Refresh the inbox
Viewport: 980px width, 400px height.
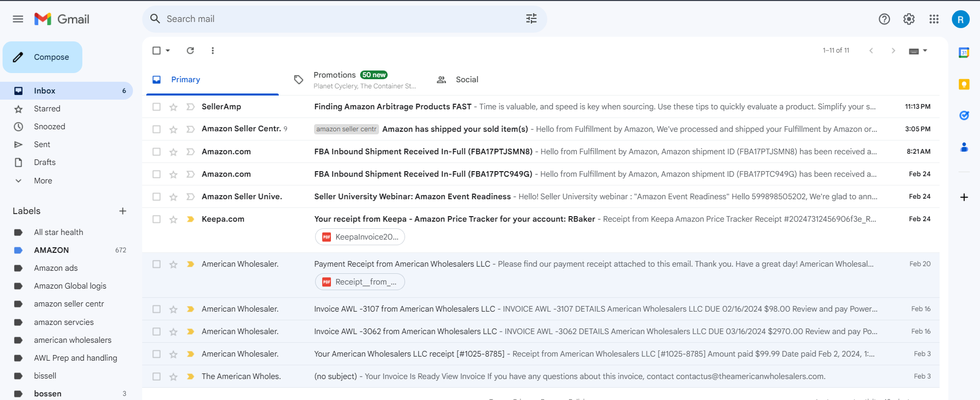(190, 51)
